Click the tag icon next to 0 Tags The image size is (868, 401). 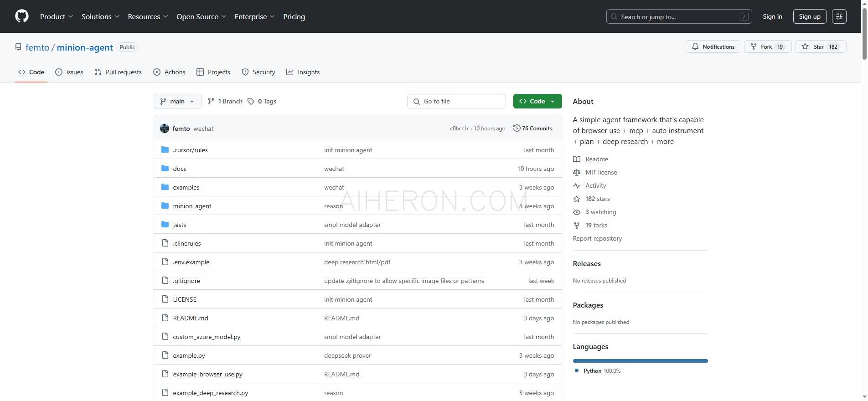(251, 101)
